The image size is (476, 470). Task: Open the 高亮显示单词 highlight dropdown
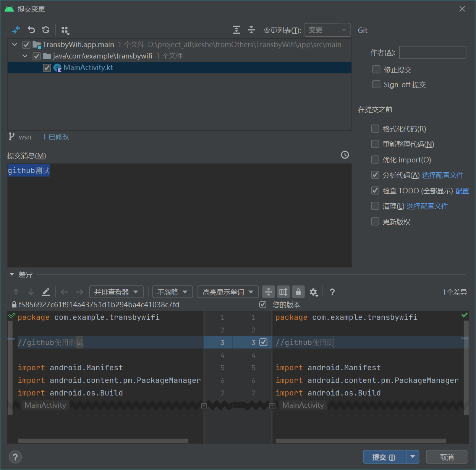tap(228, 292)
